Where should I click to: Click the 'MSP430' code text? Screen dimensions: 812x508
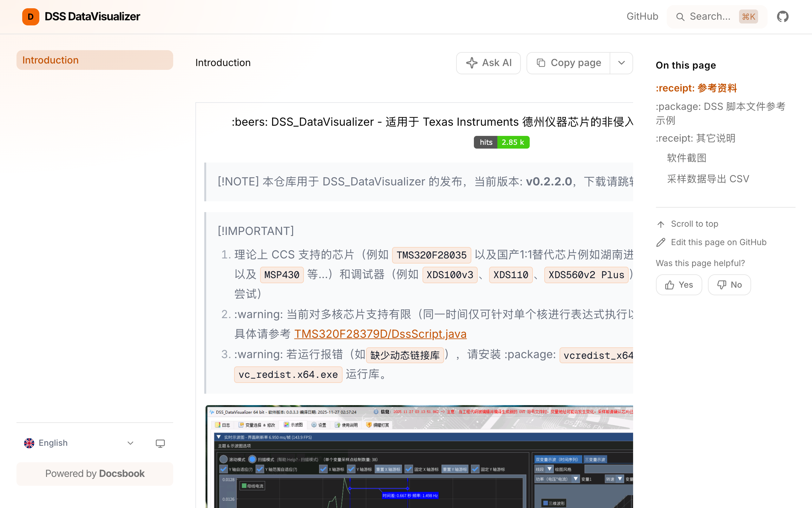click(282, 275)
